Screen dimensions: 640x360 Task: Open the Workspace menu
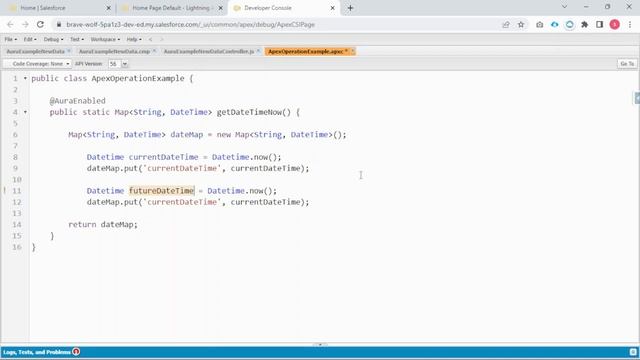(105, 39)
